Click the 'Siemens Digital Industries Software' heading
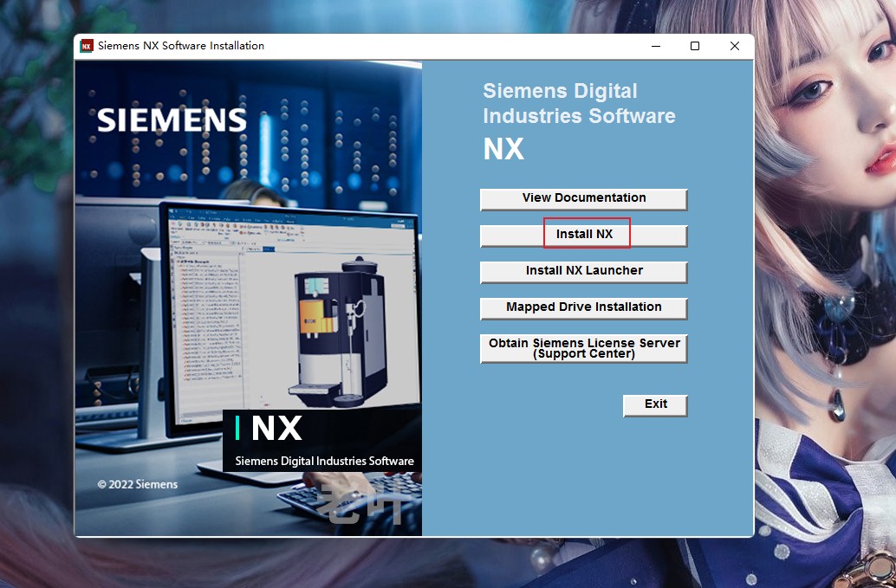Viewport: 896px width, 588px height. pos(579,103)
